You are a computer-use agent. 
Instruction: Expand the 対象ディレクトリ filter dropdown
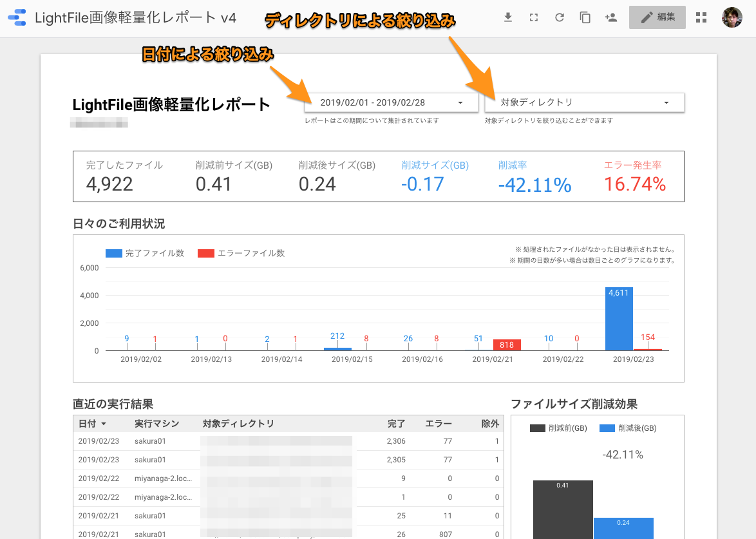(584, 102)
